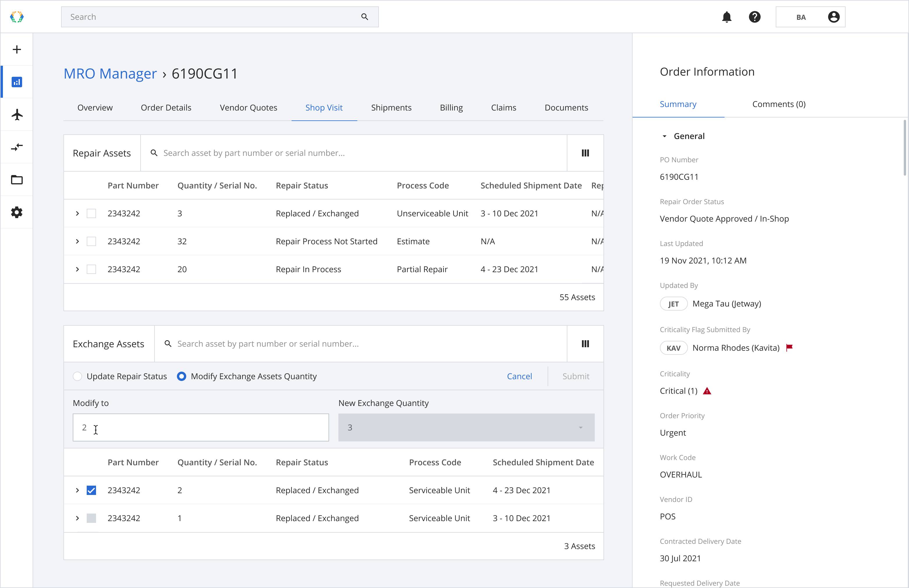
Task: Submit the exchange quantity modification
Action: [576, 376]
